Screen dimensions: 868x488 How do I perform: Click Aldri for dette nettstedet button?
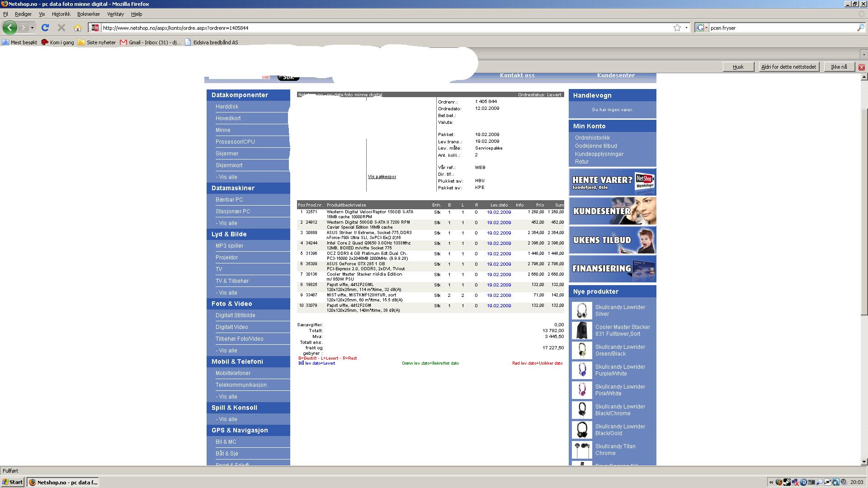[x=788, y=67]
